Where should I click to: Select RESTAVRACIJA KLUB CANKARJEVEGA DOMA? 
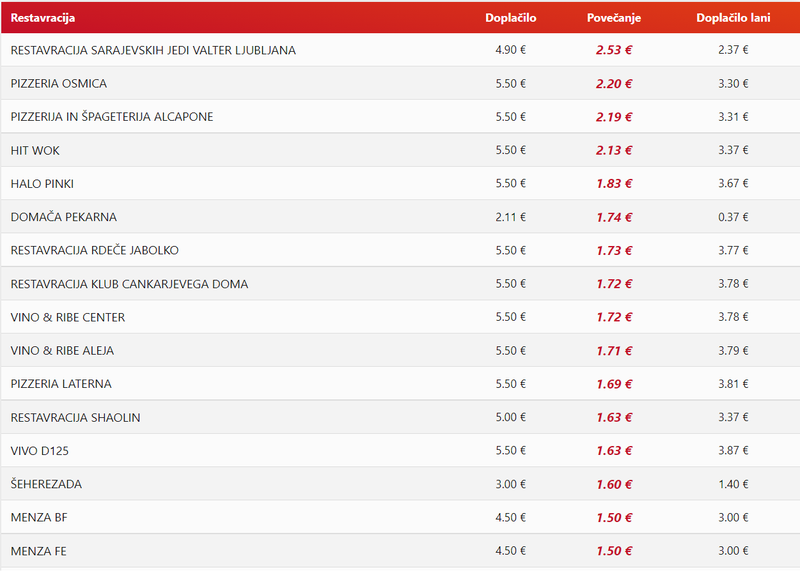coord(129,284)
